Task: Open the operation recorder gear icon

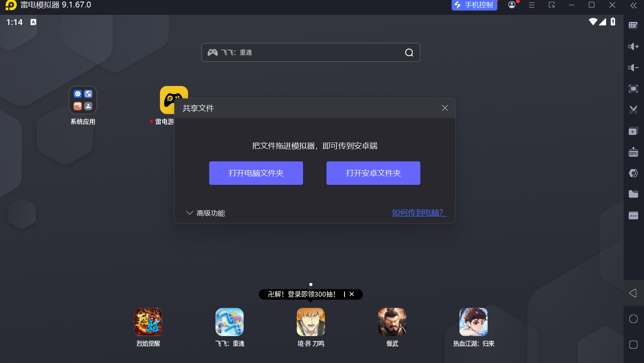Action: pos(633,173)
